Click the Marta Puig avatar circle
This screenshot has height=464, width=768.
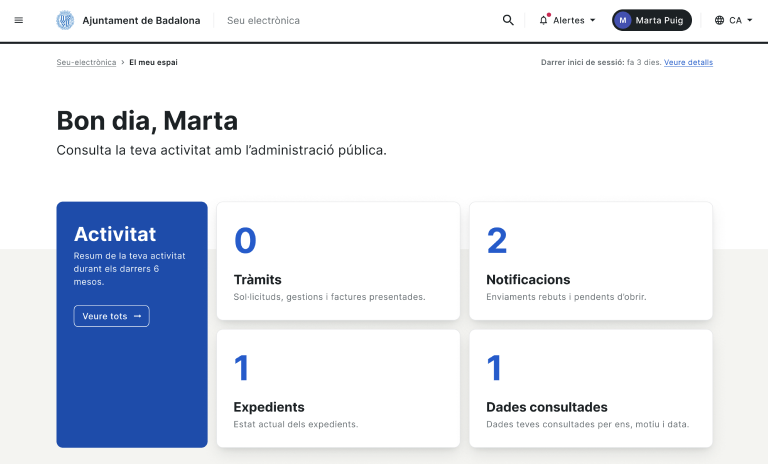tap(624, 20)
